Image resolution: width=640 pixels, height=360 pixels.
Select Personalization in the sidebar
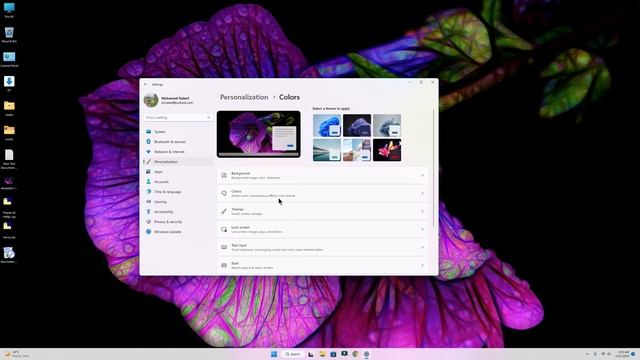pyautogui.click(x=178, y=162)
